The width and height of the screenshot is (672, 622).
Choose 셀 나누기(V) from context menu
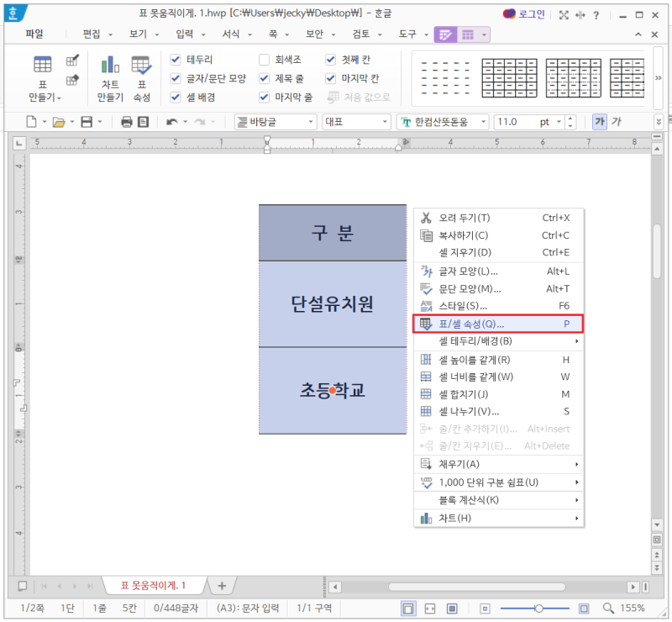coord(498,411)
